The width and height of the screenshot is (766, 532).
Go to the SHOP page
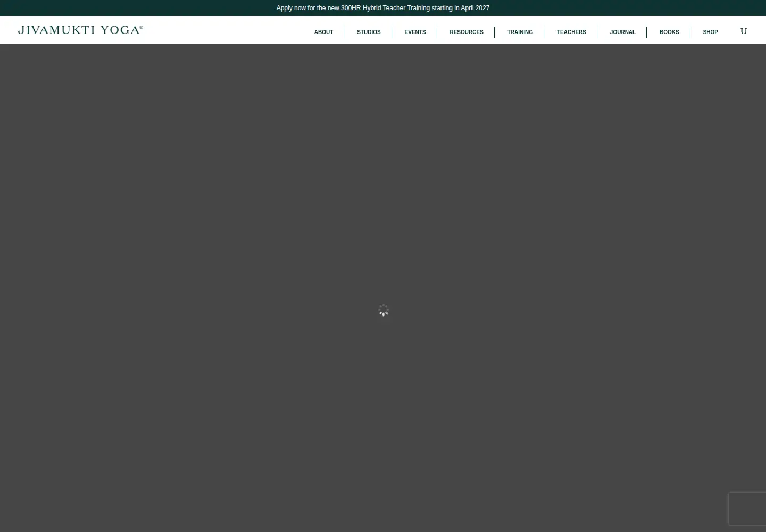pos(710,32)
